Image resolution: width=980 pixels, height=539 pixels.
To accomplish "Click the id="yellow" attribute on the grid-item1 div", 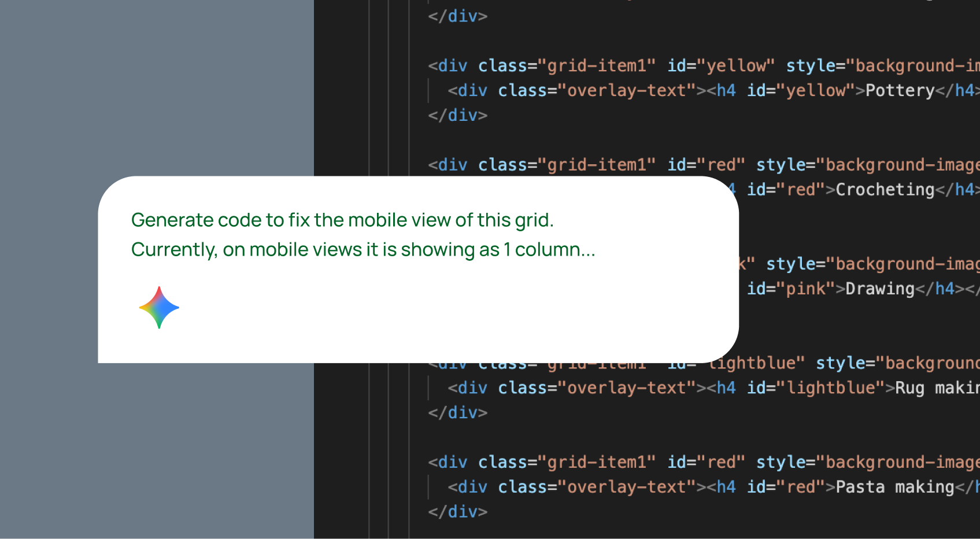I will tap(720, 66).
